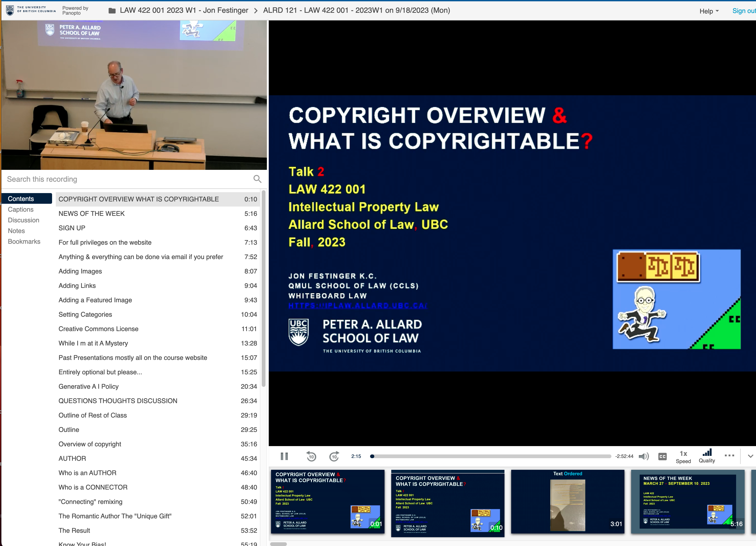Click the thumbnail strip horizontal scrollbar

click(x=278, y=544)
